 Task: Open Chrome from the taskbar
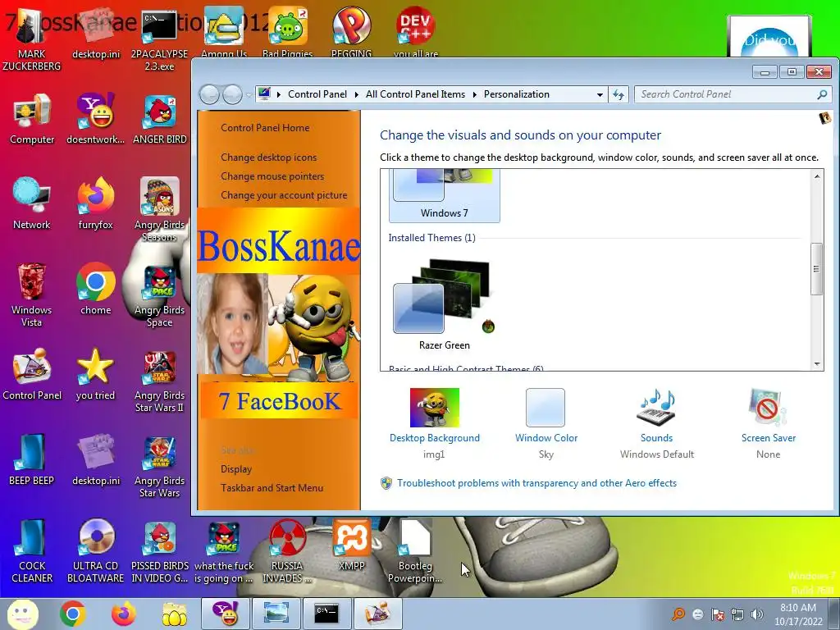73,614
